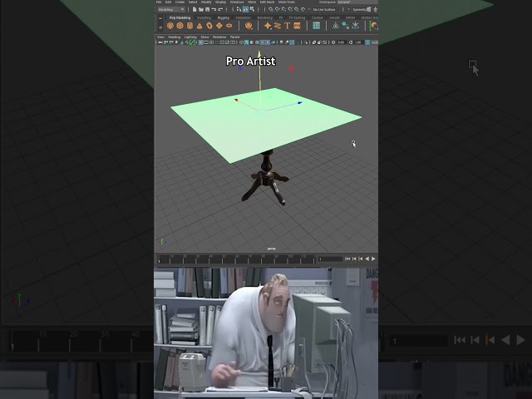Viewport: 532px width, 399px height.
Task: Step back one frame
Action: click(x=354, y=259)
